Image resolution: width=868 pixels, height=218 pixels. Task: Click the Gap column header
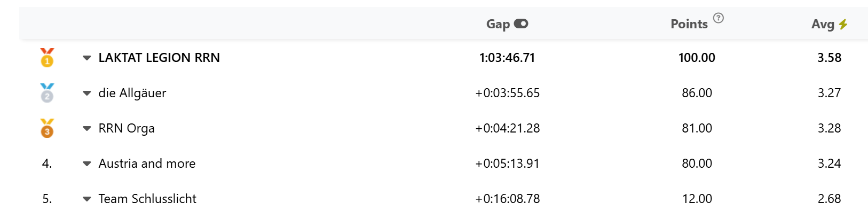(x=498, y=24)
